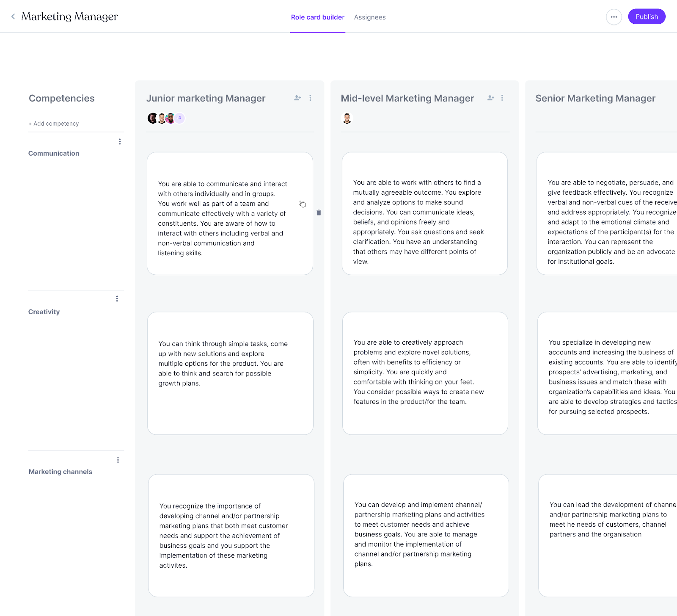Open the Junior marketing Manager column menu

310,98
